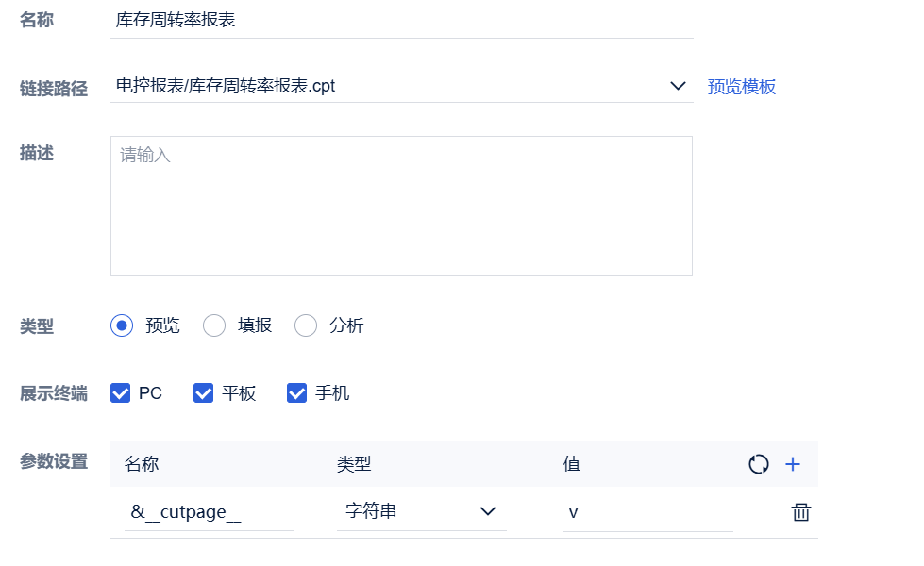Click the parameter value field containing v
This screenshot has height=566, width=924.
tap(648, 512)
